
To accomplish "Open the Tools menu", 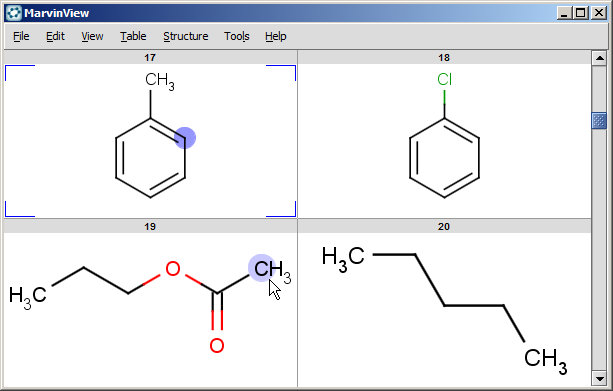I will click(237, 36).
